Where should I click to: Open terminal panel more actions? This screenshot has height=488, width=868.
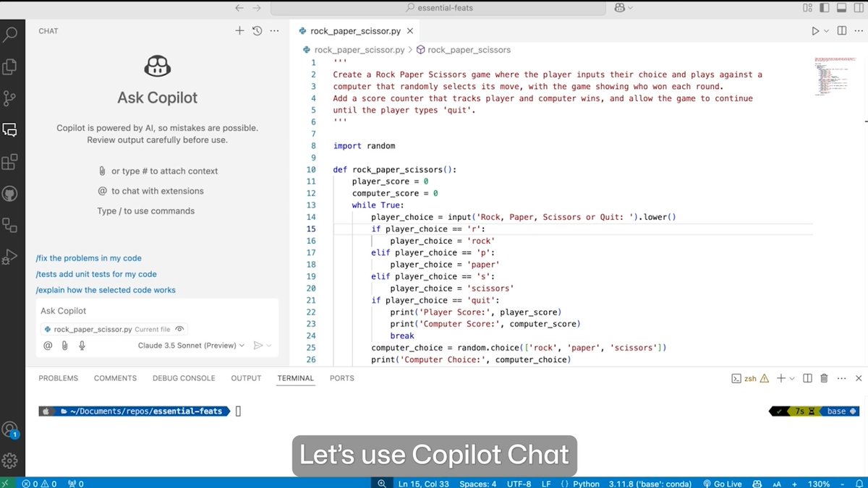click(x=843, y=378)
